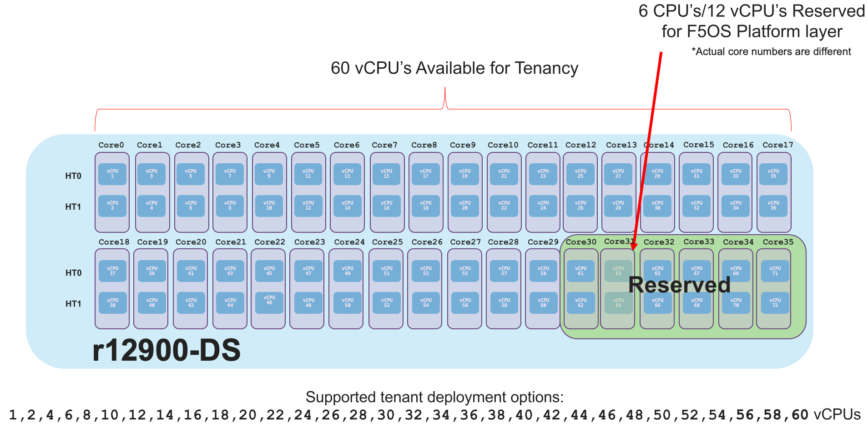Screen dimensions: 868x428
Task: Click the Core14 label
Action: click(x=659, y=145)
